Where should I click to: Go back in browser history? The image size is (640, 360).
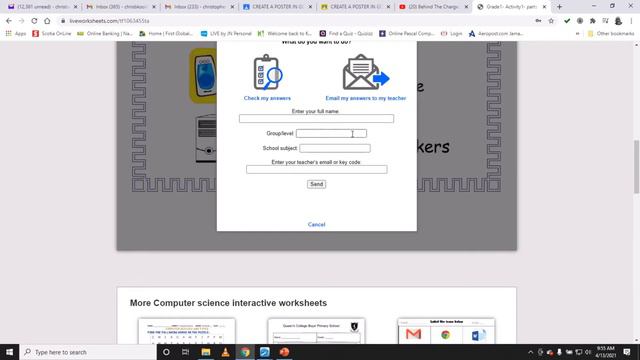click(x=9, y=21)
